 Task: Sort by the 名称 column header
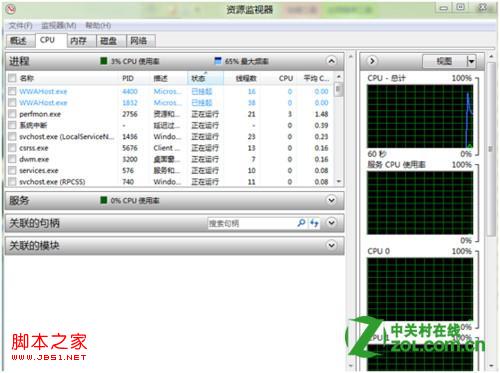(x=26, y=78)
